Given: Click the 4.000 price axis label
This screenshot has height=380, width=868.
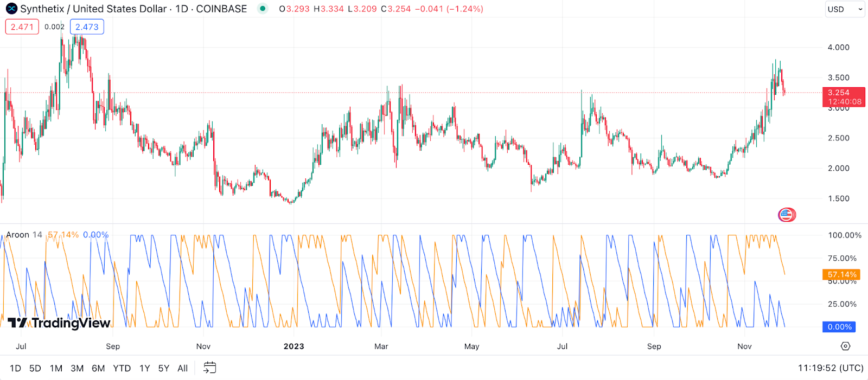Looking at the screenshot, I should 838,48.
